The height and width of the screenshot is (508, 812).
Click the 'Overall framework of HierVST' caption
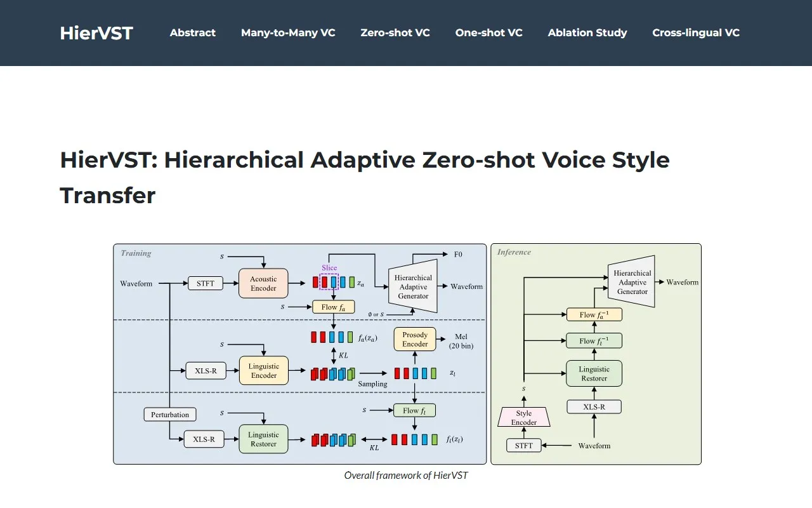pyautogui.click(x=406, y=475)
